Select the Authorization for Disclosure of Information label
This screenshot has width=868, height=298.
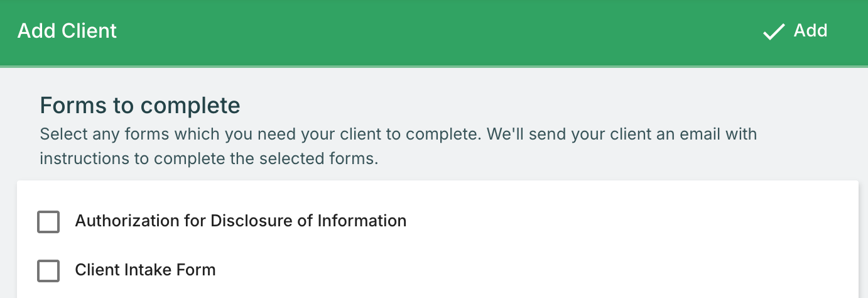tap(241, 221)
